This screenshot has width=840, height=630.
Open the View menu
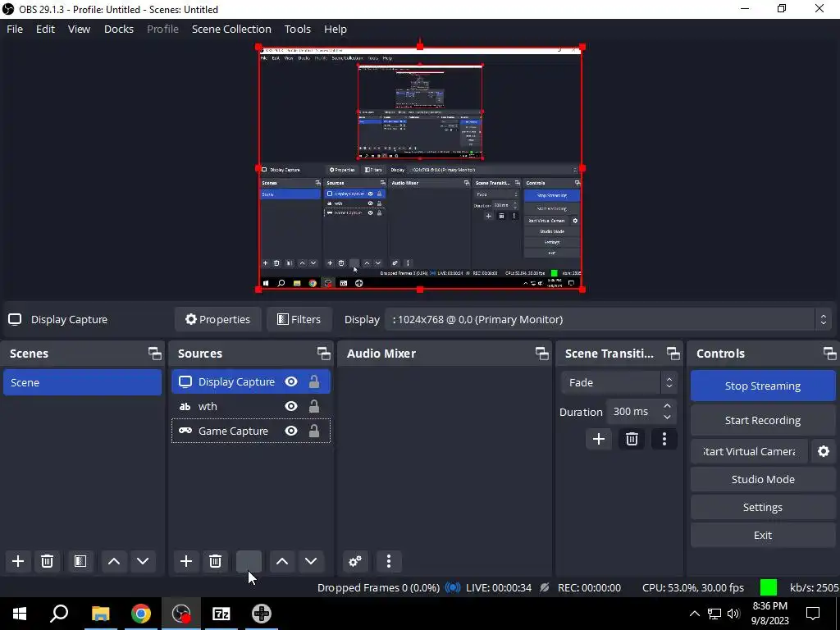pos(79,29)
